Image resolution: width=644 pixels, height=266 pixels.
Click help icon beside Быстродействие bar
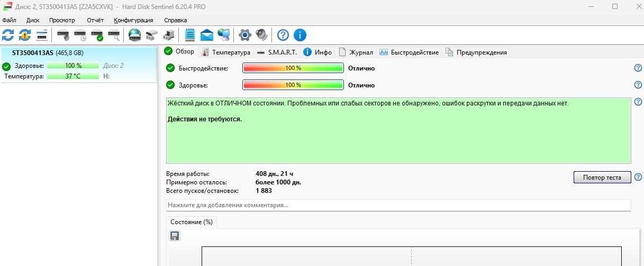(638, 68)
